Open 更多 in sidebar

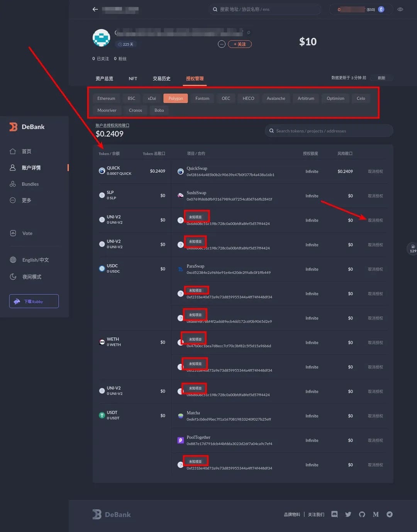(x=26, y=200)
